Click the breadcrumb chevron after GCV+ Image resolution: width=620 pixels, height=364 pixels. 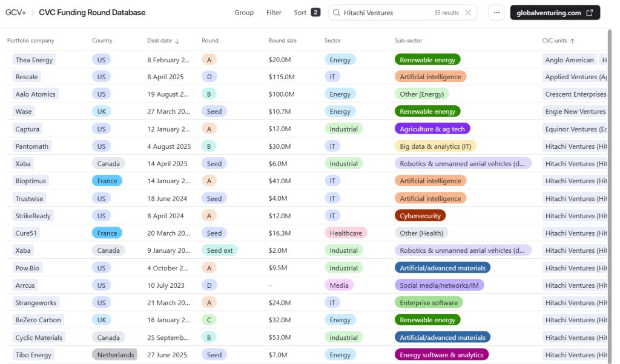point(31,13)
